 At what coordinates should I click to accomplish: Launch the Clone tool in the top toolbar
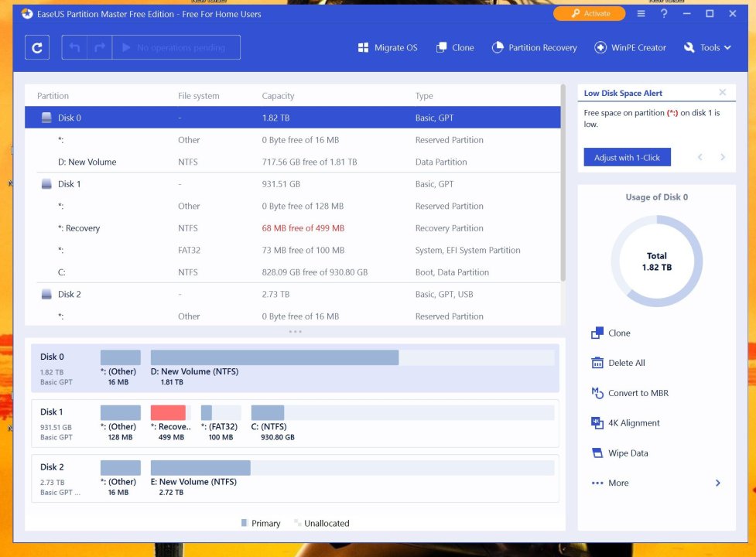(x=455, y=48)
